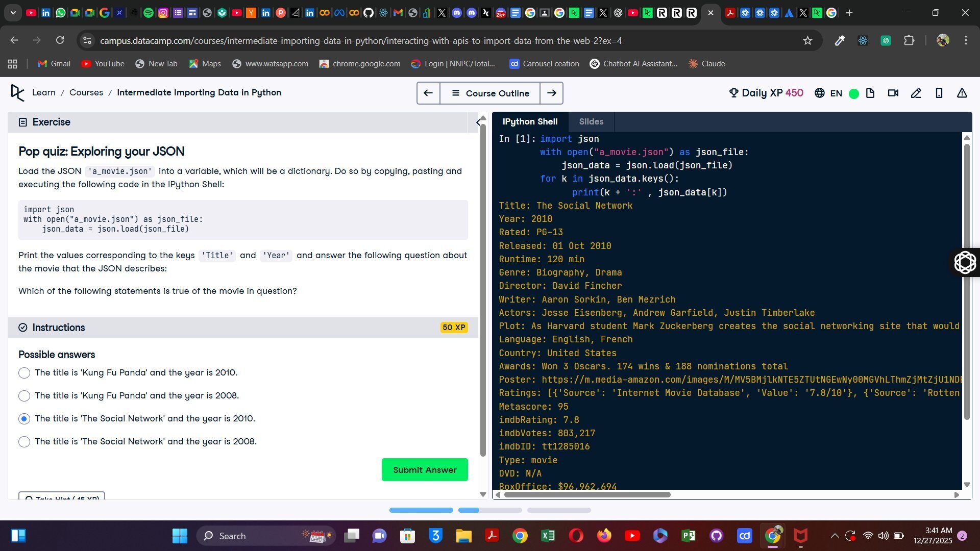Select 'The title is Kung Fu Panda and the year is 2010'
Viewport: 980px width, 551px height.
click(x=24, y=373)
